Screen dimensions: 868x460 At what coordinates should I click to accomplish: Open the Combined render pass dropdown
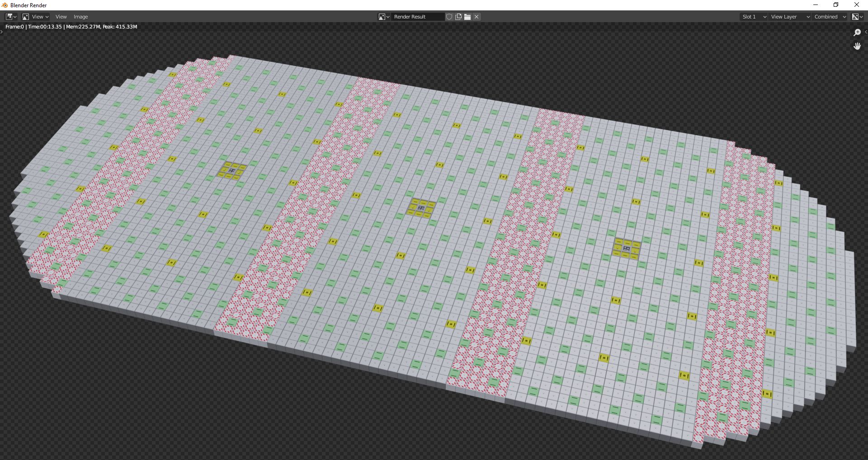[830, 17]
